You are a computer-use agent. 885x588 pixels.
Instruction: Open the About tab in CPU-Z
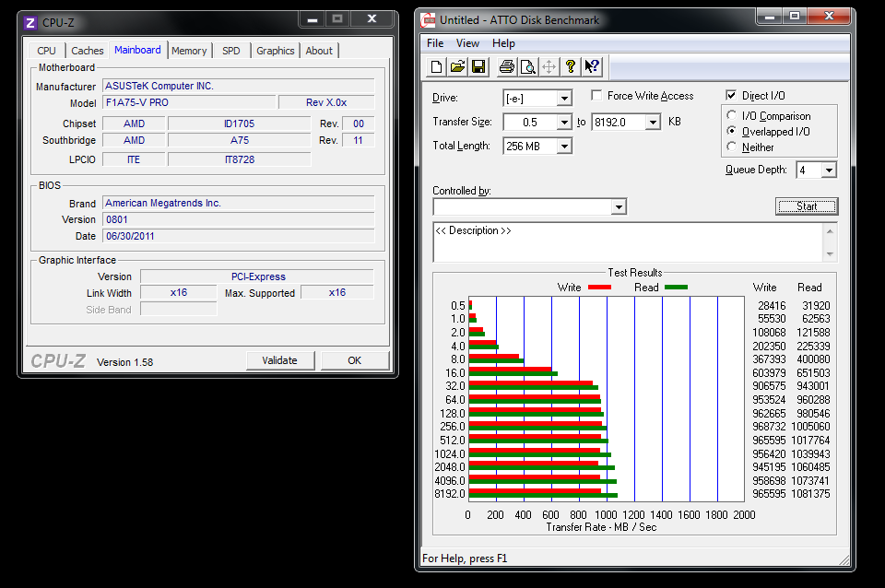(319, 51)
